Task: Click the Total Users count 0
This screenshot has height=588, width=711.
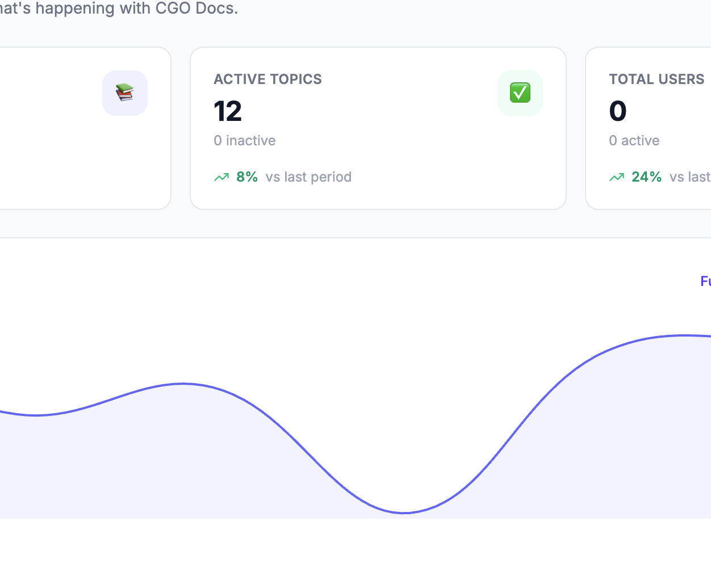Action: click(x=618, y=111)
